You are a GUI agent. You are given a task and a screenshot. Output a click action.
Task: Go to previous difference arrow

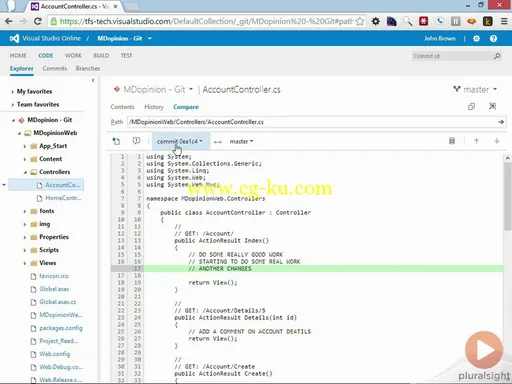click(476, 141)
